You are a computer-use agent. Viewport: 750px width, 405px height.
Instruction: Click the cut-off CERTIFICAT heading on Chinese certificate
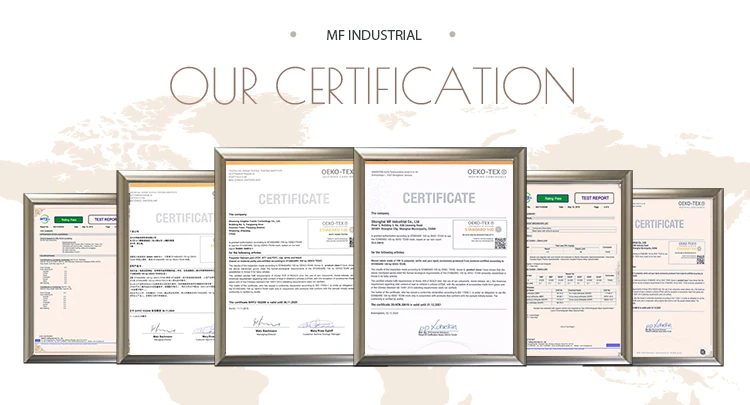click(184, 218)
